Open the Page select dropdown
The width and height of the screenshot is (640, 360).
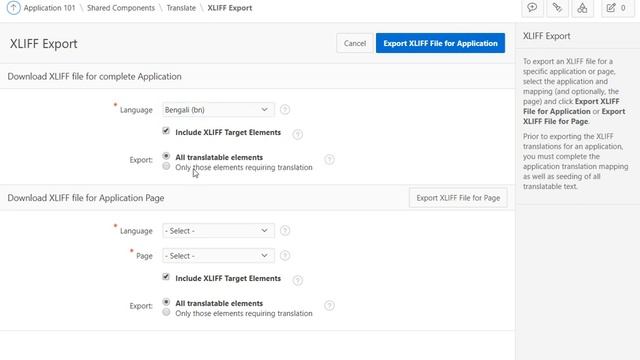pos(218,256)
